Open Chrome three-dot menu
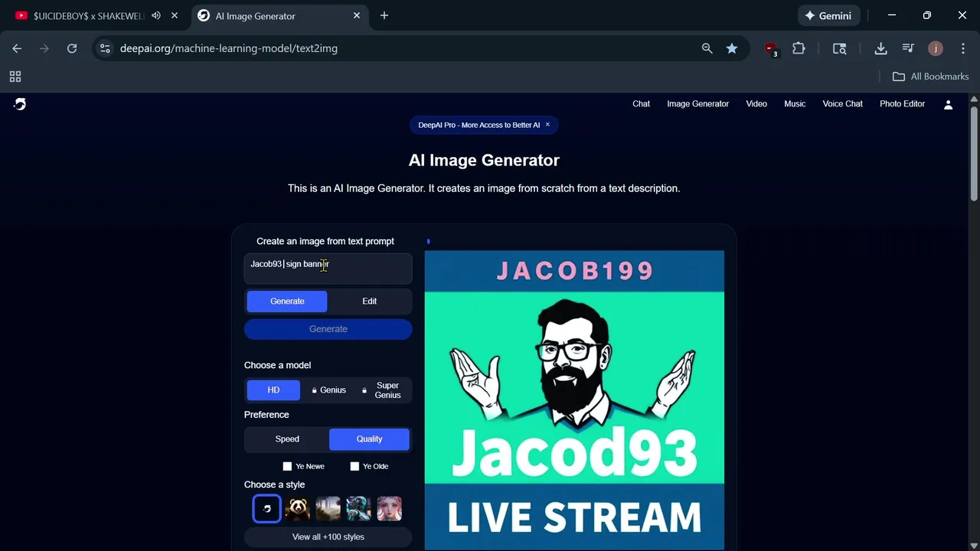The image size is (980, 551). tap(963, 48)
